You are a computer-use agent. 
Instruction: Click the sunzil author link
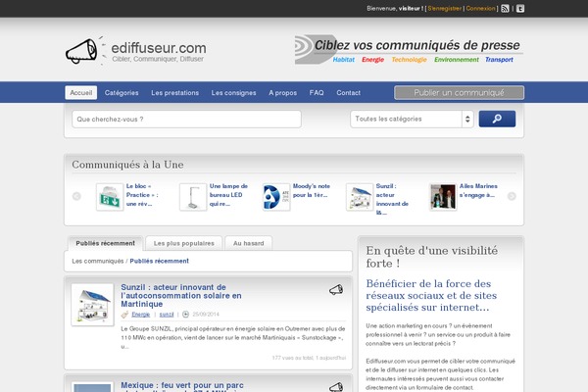pos(167,315)
